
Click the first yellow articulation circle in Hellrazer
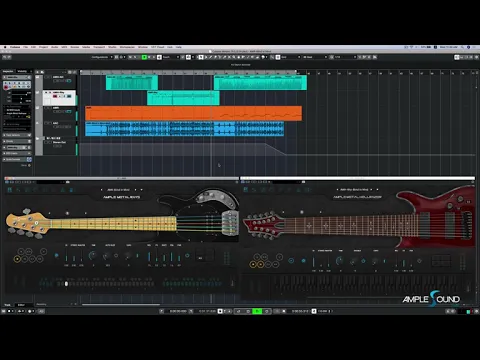253,265
